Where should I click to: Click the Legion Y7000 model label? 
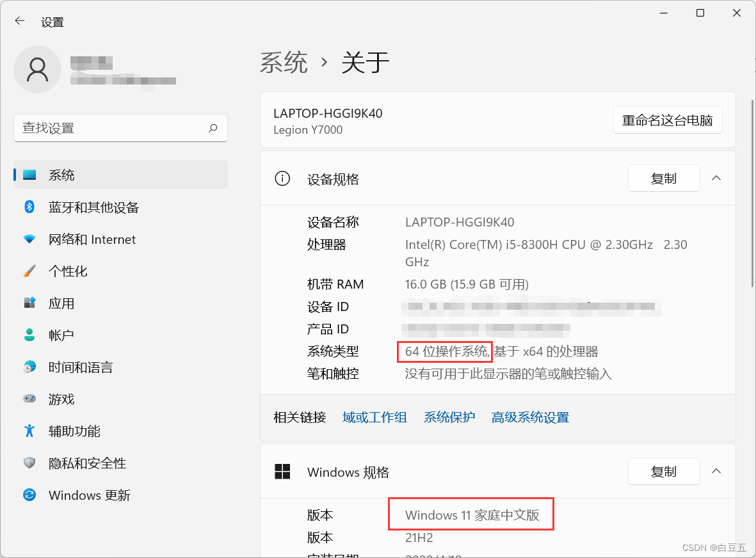click(308, 130)
